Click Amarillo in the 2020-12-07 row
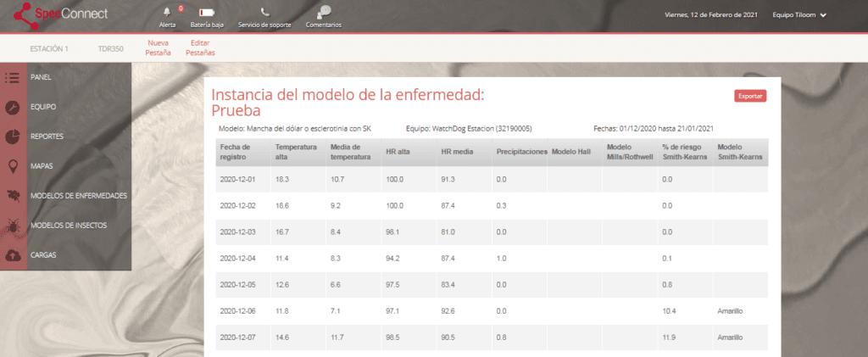The image size is (868, 357). (x=730, y=337)
